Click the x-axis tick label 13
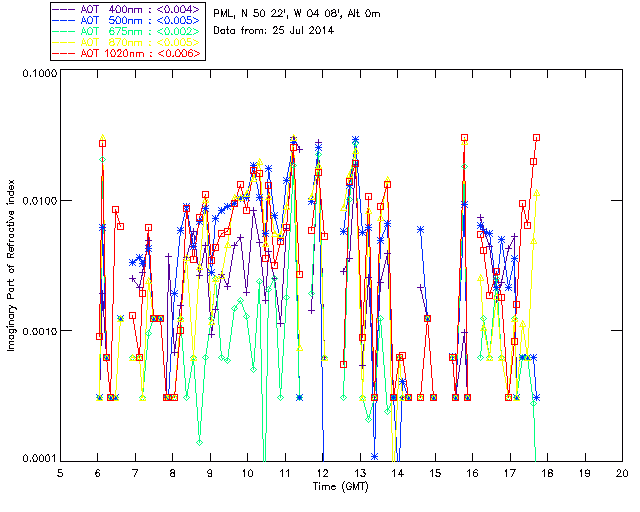Viewport: 640px width, 512px height. (x=360, y=473)
